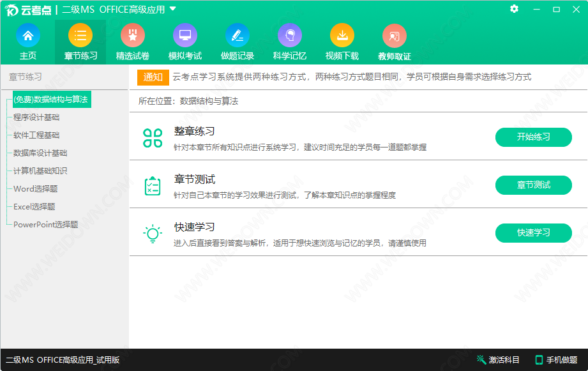Maximize the 云考点 window
This screenshot has width=588, height=371.
(x=557, y=10)
